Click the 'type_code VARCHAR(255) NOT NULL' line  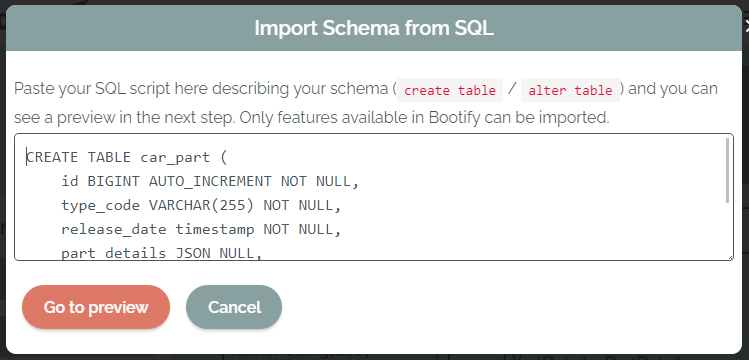click(201, 205)
